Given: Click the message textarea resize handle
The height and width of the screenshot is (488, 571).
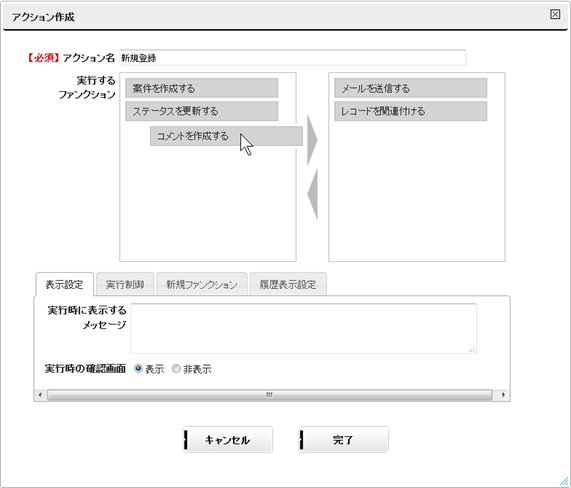Looking at the screenshot, I should (x=472, y=349).
